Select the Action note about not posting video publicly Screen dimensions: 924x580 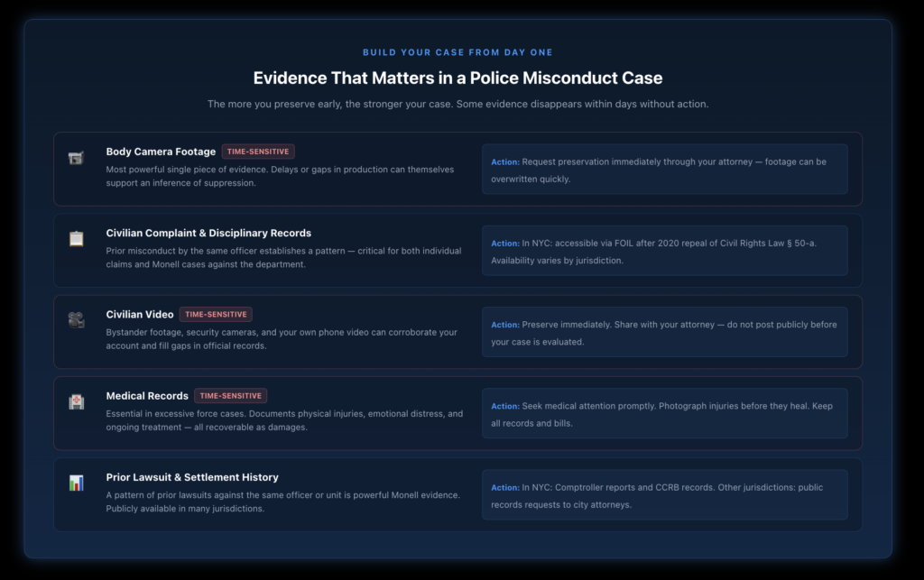665,332
